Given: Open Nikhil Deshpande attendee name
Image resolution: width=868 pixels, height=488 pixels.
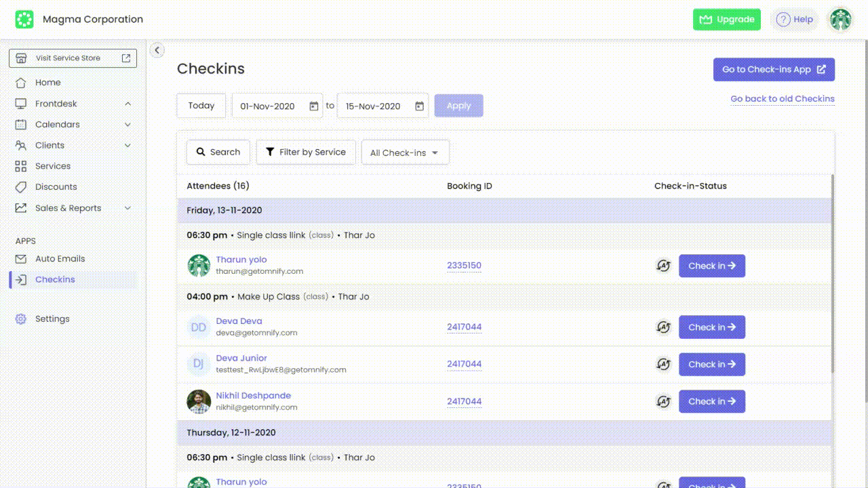Looking at the screenshot, I should click(254, 396).
